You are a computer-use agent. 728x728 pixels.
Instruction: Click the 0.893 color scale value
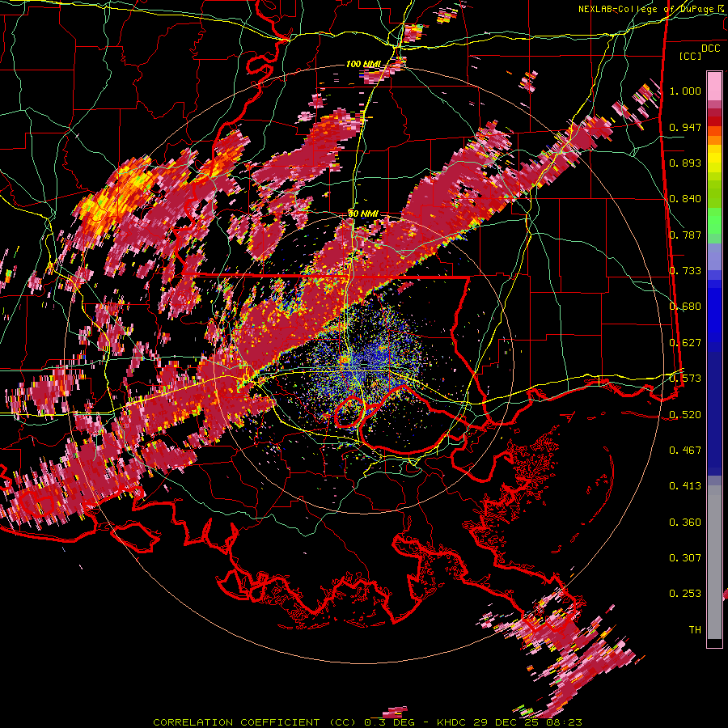click(x=685, y=163)
